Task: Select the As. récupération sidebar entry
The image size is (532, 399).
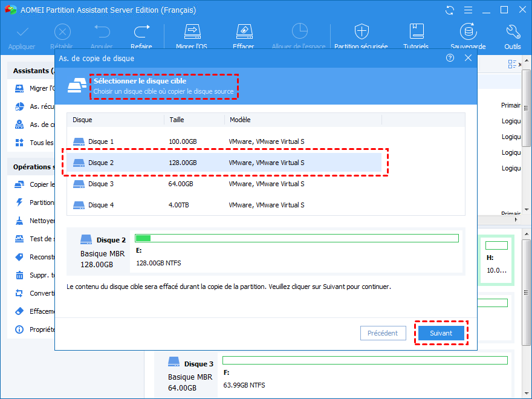Action: pyautogui.click(x=34, y=106)
